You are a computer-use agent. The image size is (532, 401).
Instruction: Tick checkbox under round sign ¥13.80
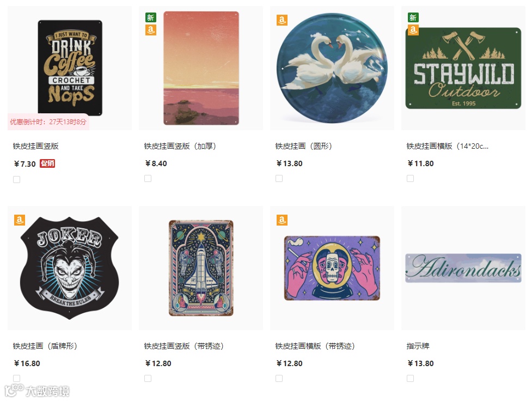coord(279,178)
